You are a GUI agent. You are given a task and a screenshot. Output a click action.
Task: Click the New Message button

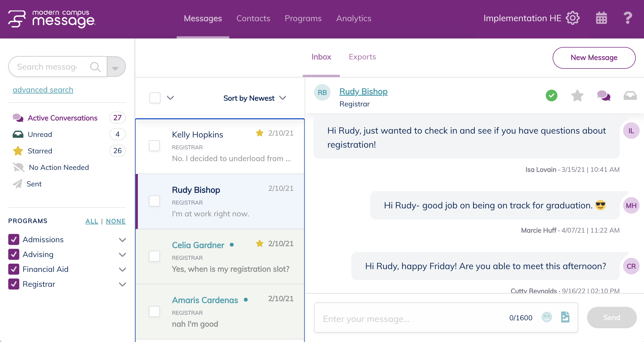(x=594, y=58)
